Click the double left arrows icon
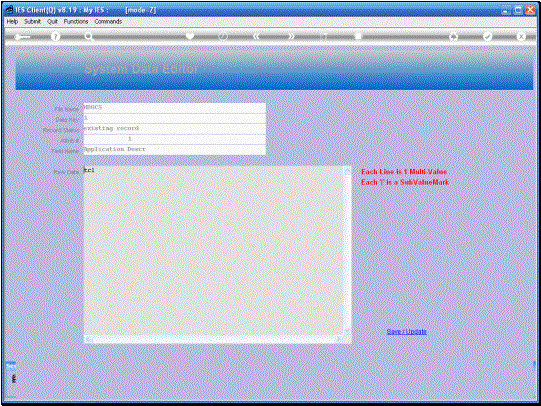Viewport: 541px width, 406px height. pos(256,36)
